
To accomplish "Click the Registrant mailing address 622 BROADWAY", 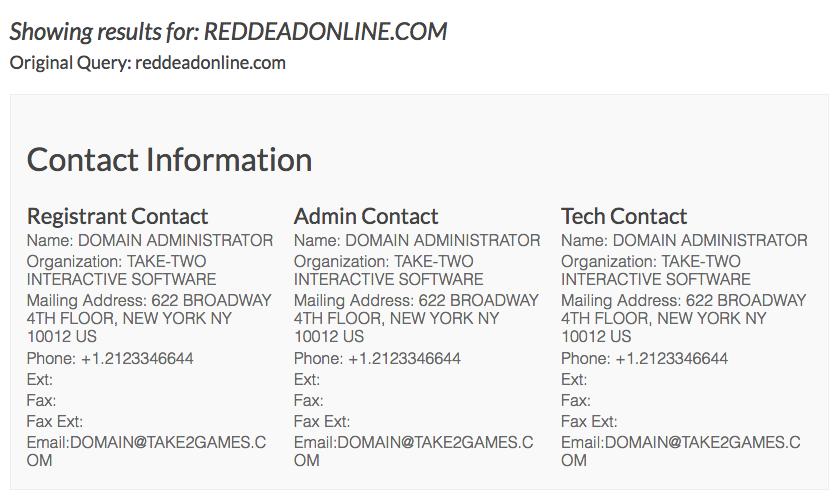I will click(x=211, y=301).
